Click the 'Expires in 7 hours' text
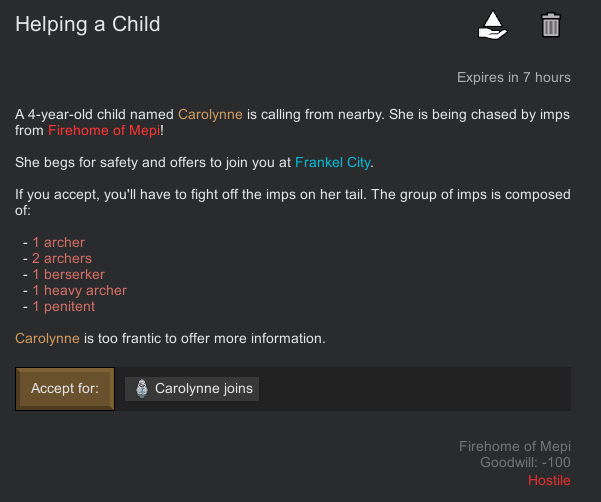601x502 pixels. [513, 77]
